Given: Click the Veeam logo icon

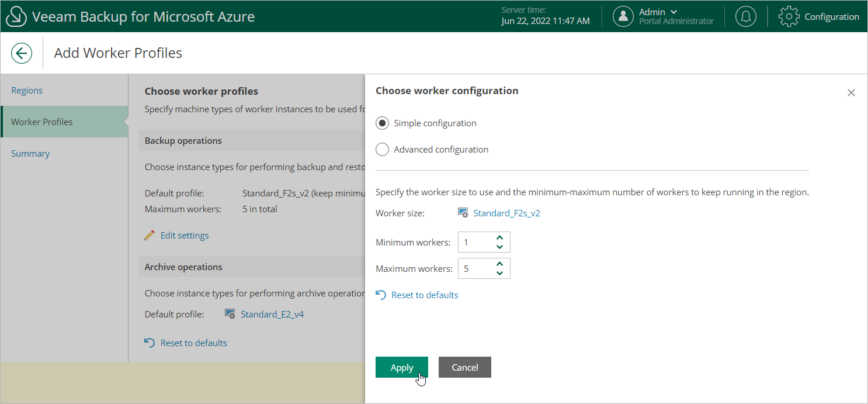Looking at the screenshot, I should tap(16, 16).
